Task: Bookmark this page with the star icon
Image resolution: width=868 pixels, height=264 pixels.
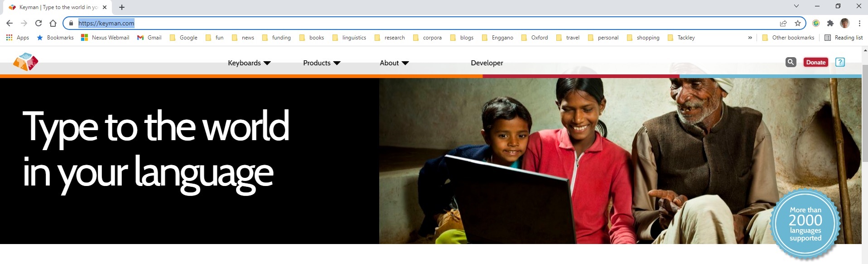Action: [x=798, y=23]
